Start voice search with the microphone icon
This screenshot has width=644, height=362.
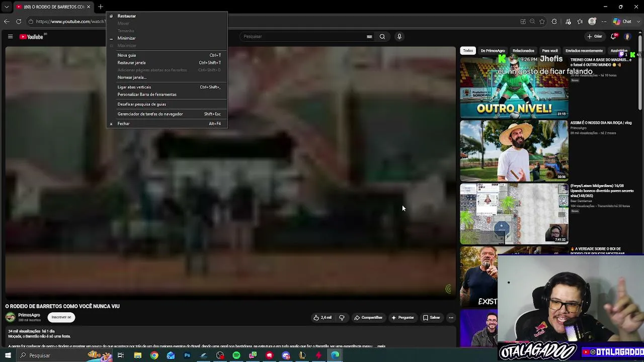(x=399, y=37)
